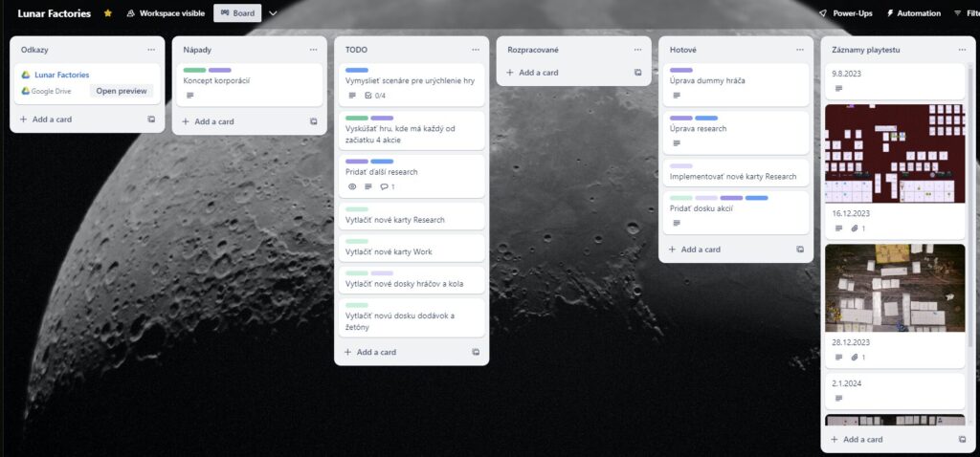980x457 pixels.
Task: Open card Implementovať nové karty Research
Action: click(736, 172)
